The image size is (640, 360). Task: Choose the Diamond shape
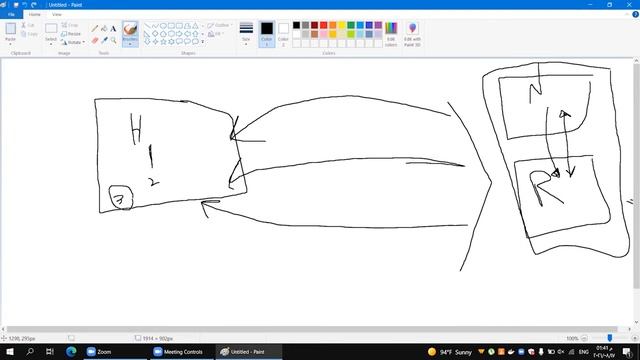(x=155, y=34)
